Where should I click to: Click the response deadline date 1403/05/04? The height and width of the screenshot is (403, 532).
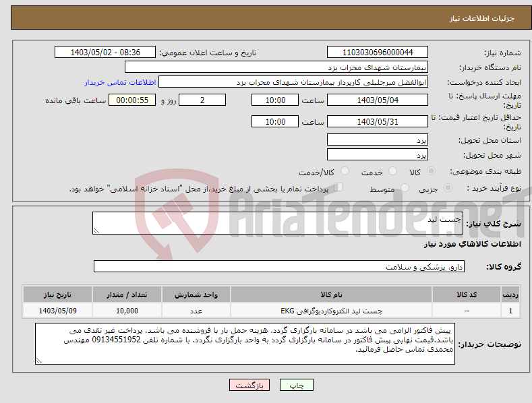[x=378, y=100]
